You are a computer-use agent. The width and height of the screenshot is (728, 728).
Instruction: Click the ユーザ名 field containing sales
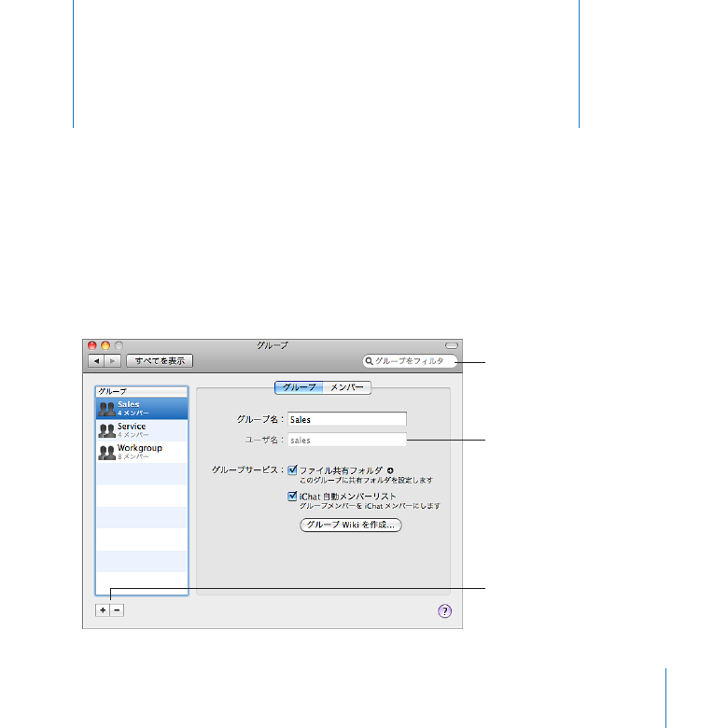pos(347,440)
